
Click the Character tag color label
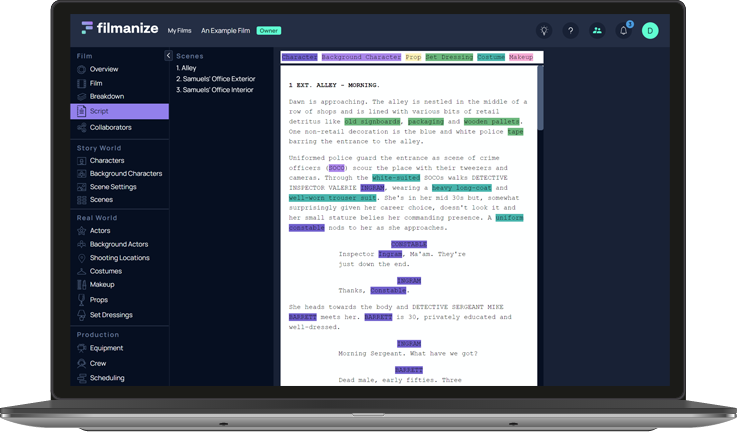click(x=299, y=57)
